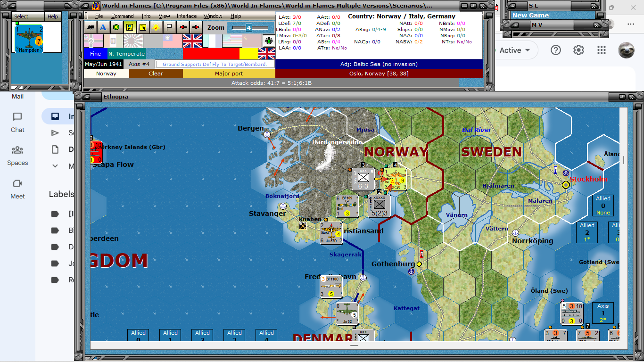Click the Gothenburg port city dot
The height and width of the screenshot is (362, 644).
click(419, 264)
